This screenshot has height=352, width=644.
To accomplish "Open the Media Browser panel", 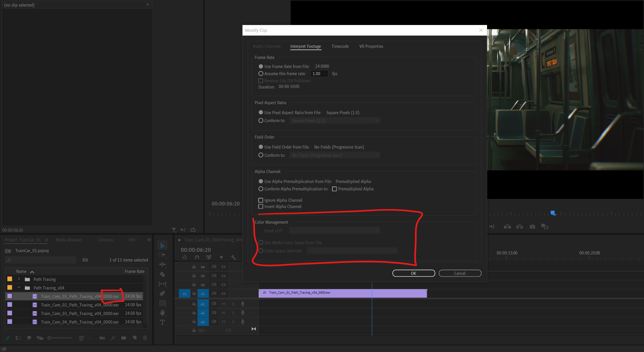I will [x=69, y=240].
